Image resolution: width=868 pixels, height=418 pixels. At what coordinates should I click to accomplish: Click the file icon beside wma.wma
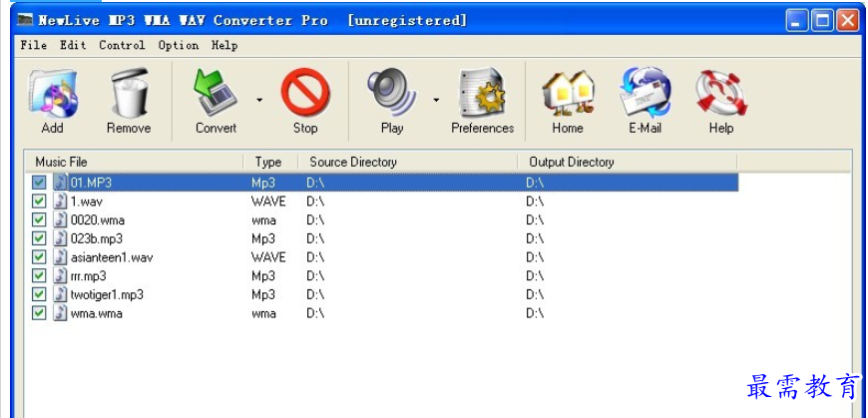60,313
